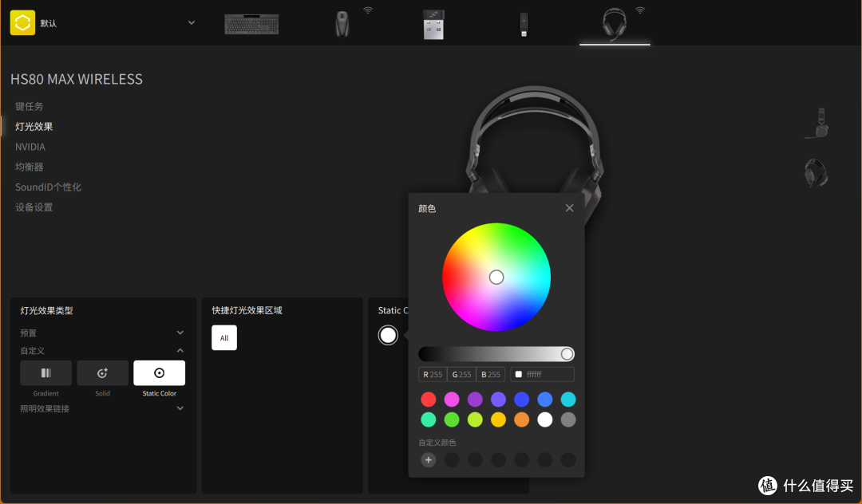Pick the gray preset color swatch

[x=568, y=419]
